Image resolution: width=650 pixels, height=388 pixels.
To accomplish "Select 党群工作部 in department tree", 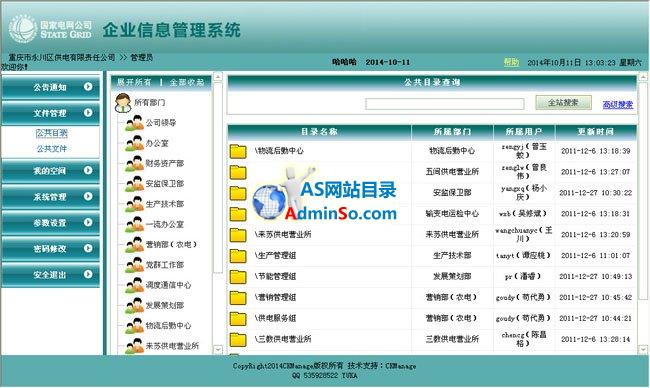I will [x=165, y=265].
